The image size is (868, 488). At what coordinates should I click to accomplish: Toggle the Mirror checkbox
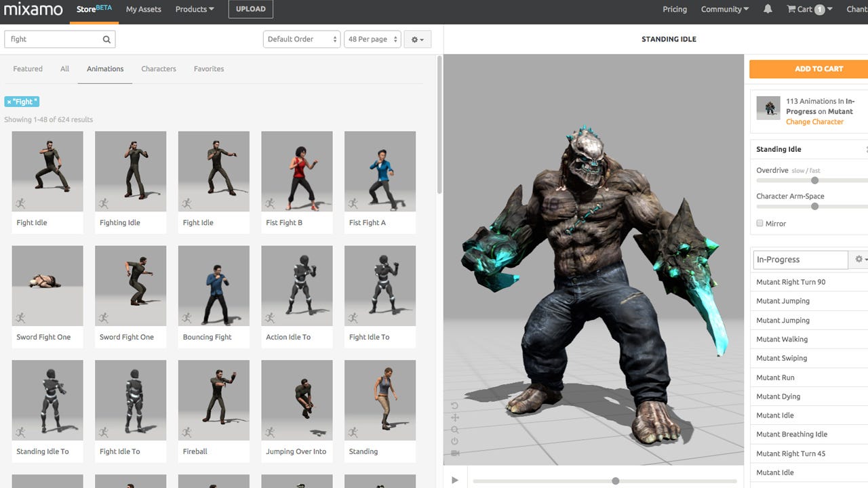[x=759, y=223]
